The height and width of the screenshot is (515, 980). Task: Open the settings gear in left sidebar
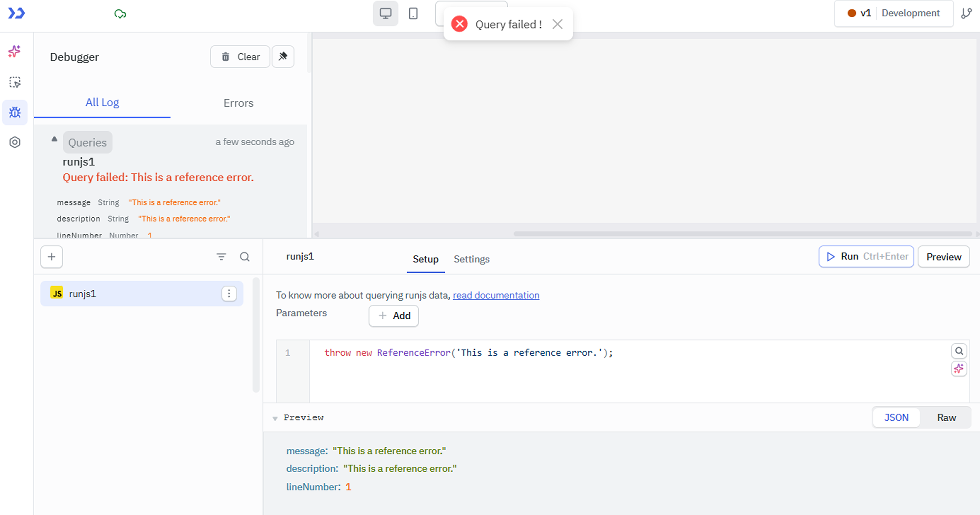coord(15,142)
